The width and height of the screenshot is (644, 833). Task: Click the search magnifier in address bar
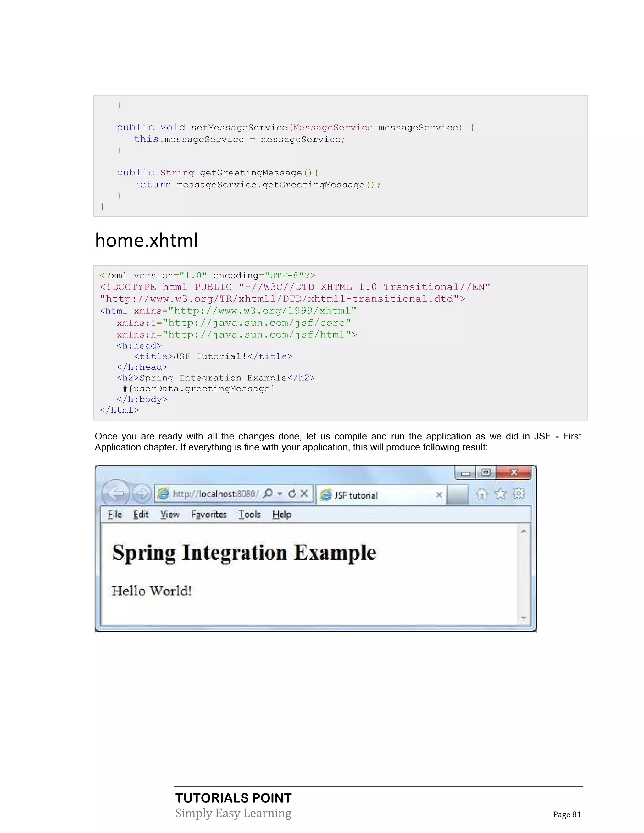click(x=268, y=493)
